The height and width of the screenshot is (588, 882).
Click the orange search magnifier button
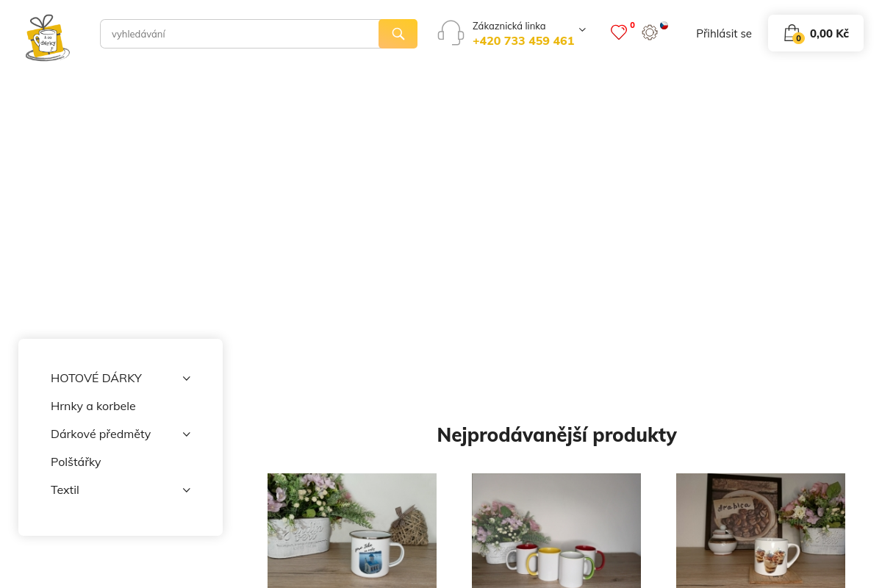coord(398,34)
